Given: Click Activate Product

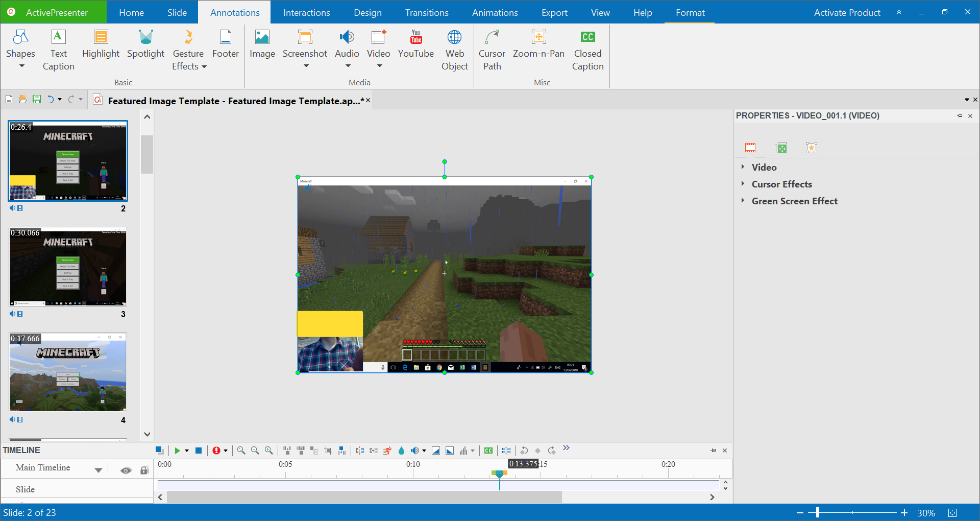Looking at the screenshot, I should pyautogui.click(x=847, y=13).
